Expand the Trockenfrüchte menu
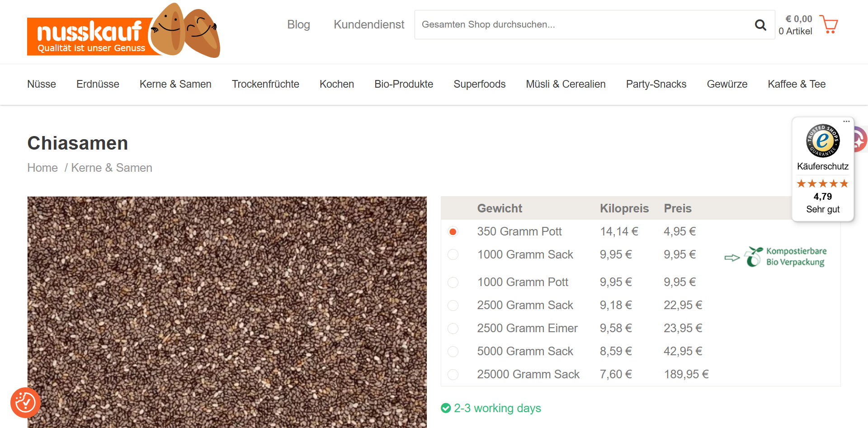Screen dimensions: 868x428 (265, 84)
